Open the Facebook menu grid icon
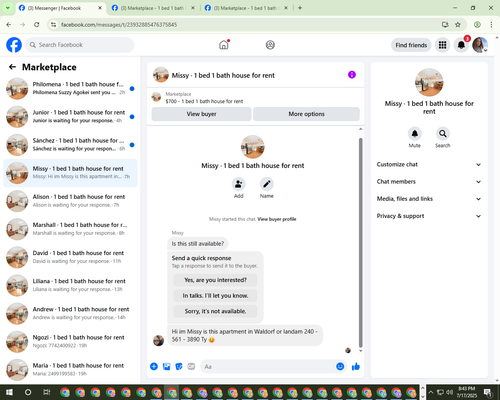This screenshot has width=500, height=400. 442,45
